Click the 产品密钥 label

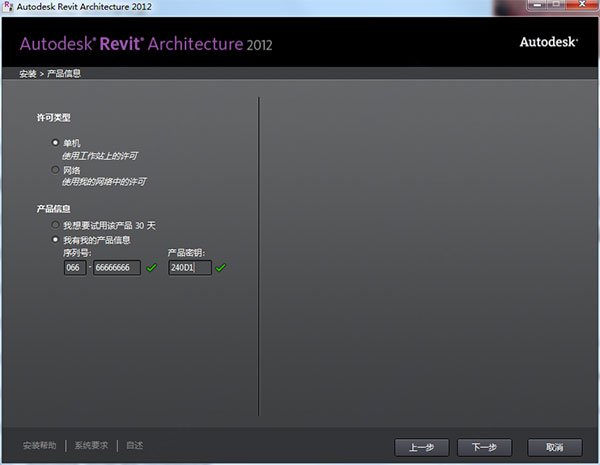186,253
